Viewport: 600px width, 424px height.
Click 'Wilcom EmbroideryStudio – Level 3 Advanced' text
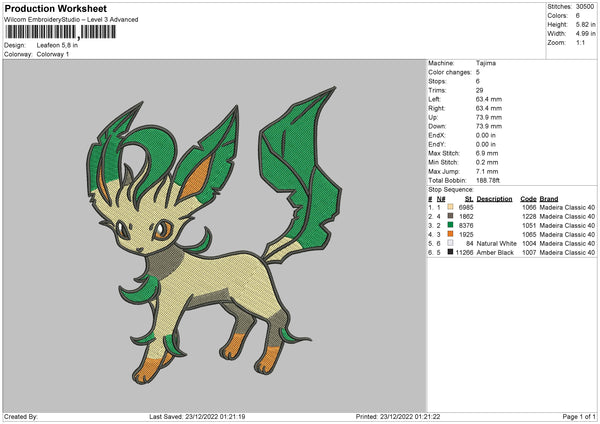click(x=71, y=20)
